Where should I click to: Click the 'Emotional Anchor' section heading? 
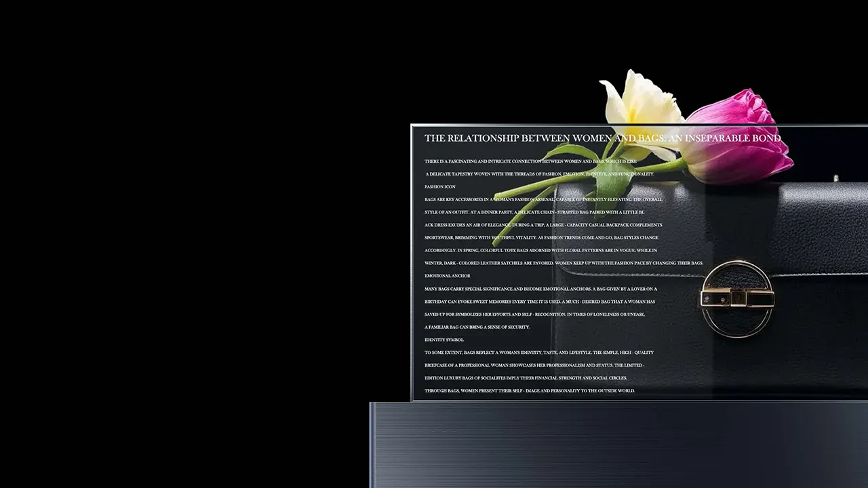click(x=447, y=276)
